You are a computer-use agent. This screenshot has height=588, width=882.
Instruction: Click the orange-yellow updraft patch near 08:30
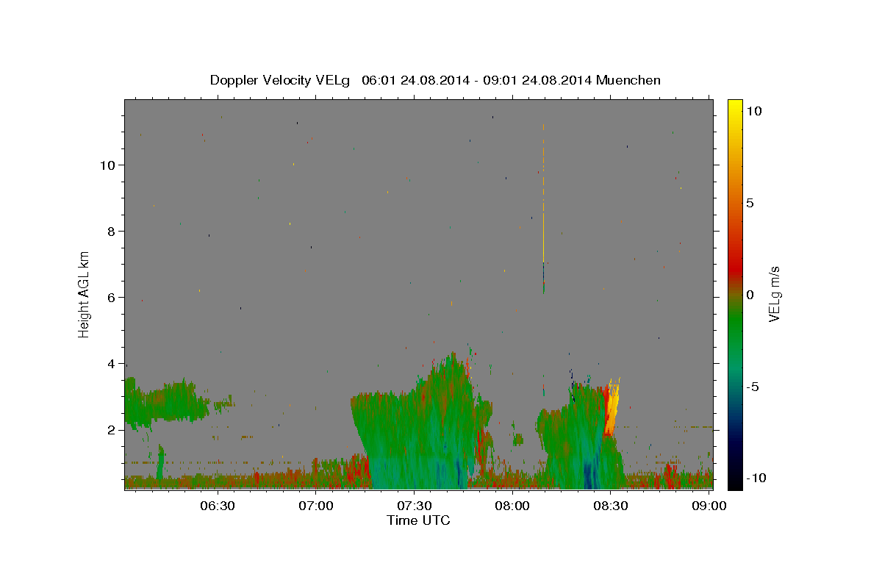612,409
